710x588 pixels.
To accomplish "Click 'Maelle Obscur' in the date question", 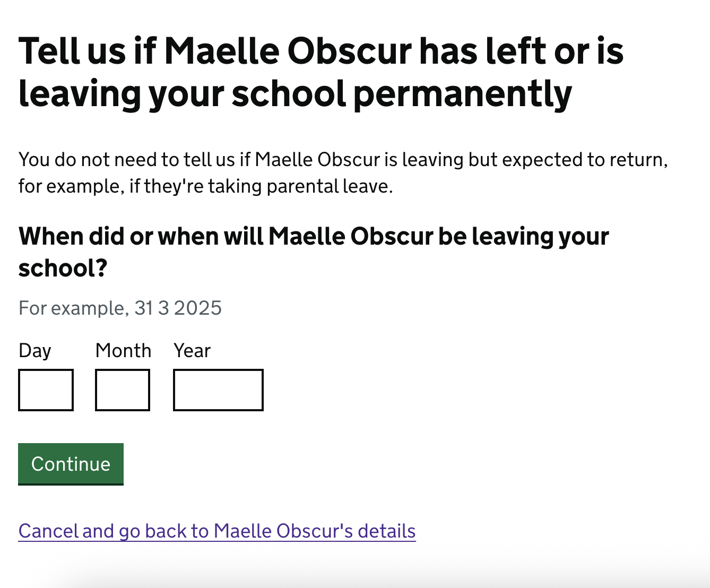I will click(x=351, y=237).
